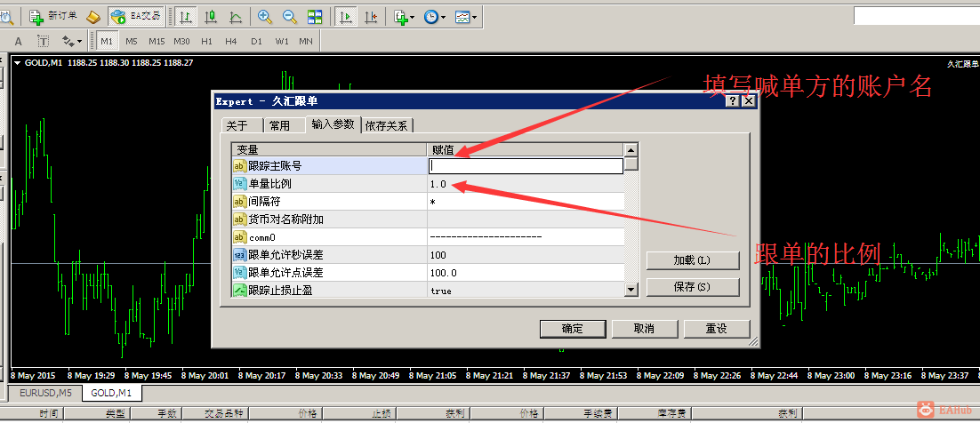Select the 跟单允许秒误差 parameter row
Viewport: 980px width, 423px height.
pyautogui.click(x=428, y=255)
